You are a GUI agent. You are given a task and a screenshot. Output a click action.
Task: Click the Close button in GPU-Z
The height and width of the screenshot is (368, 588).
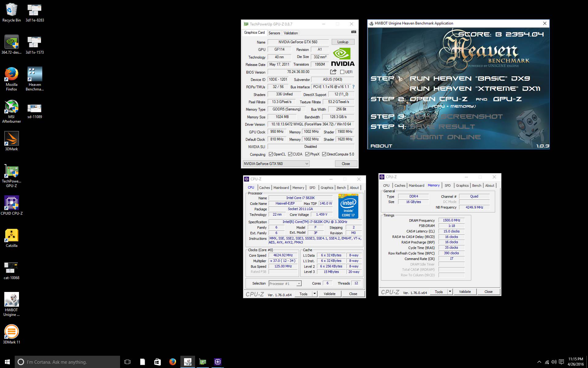pyautogui.click(x=346, y=164)
